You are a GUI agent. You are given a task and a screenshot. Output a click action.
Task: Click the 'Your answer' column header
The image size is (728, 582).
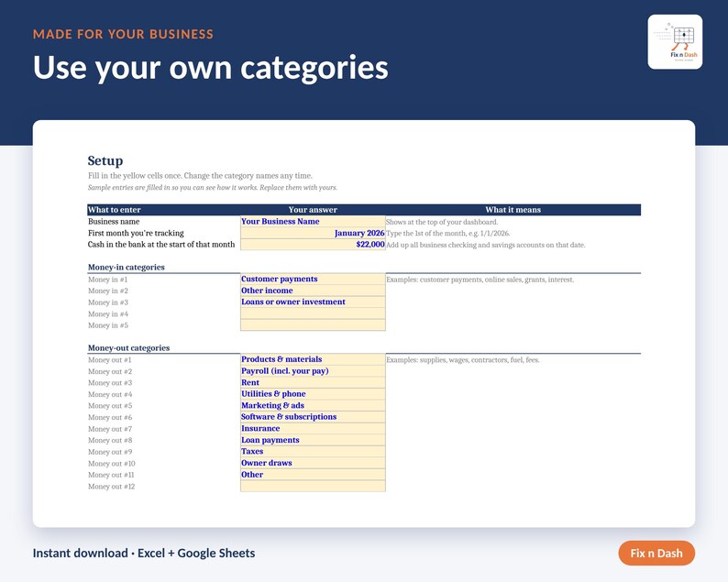click(313, 210)
